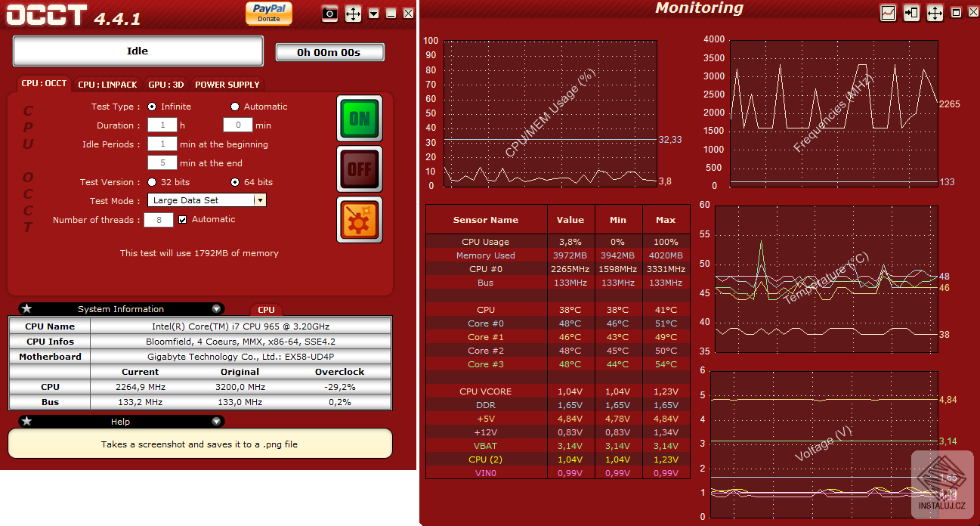
Task: Click the 4020MB max memory value
Action: [x=666, y=255]
